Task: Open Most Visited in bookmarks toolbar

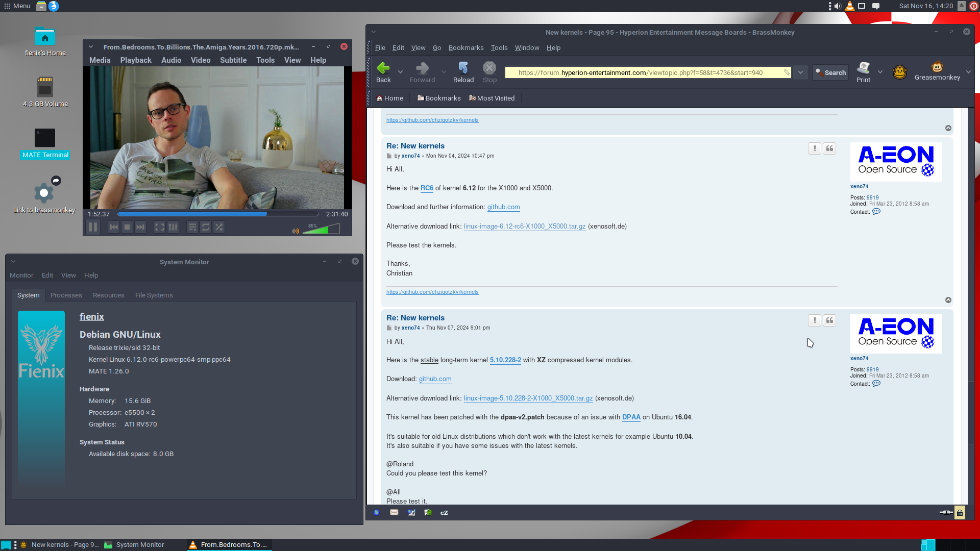Action: (492, 98)
